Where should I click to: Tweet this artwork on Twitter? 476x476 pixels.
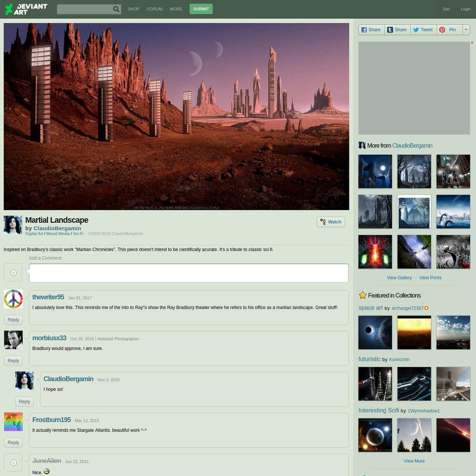(x=424, y=30)
